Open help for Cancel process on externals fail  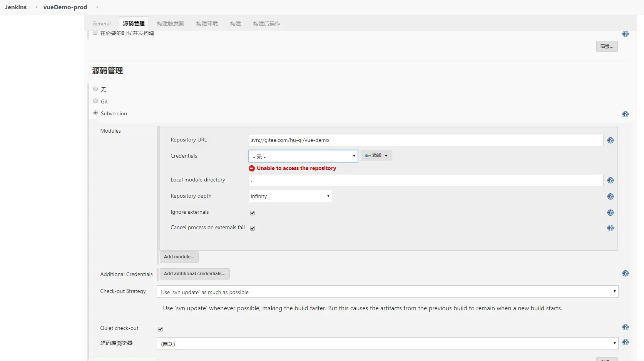611,228
